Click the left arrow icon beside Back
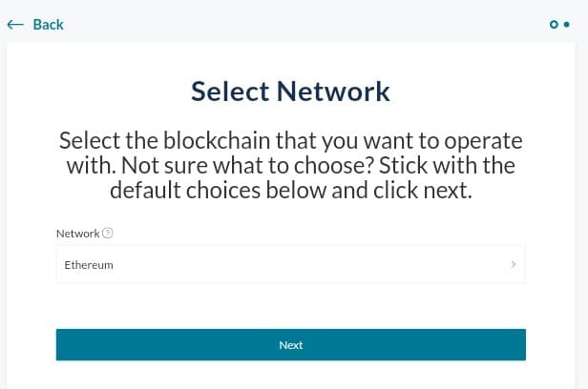588x389 pixels. click(x=15, y=25)
